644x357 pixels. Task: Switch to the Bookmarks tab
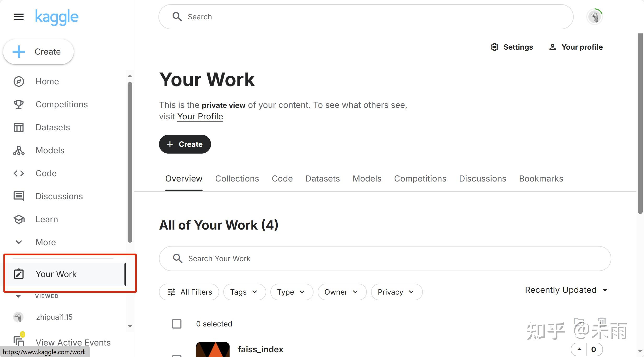[x=541, y=179]
